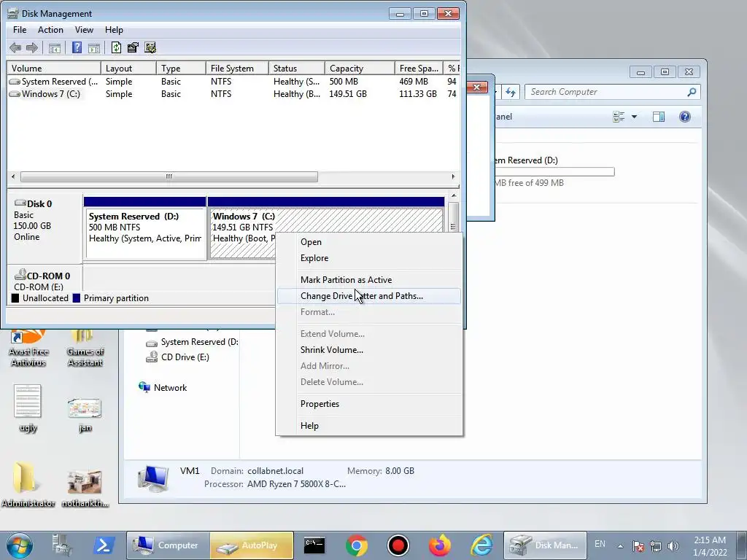Viewport: 747px width, 560px height.
Task: Open the Explorer view options dropdown arrow
Action: [634, 117]
